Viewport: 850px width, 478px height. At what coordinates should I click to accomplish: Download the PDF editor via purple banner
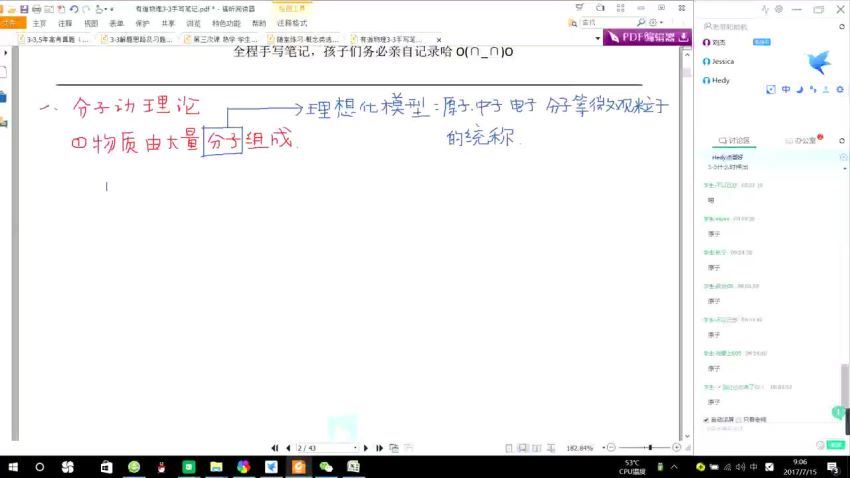click(x=647, y=37)
